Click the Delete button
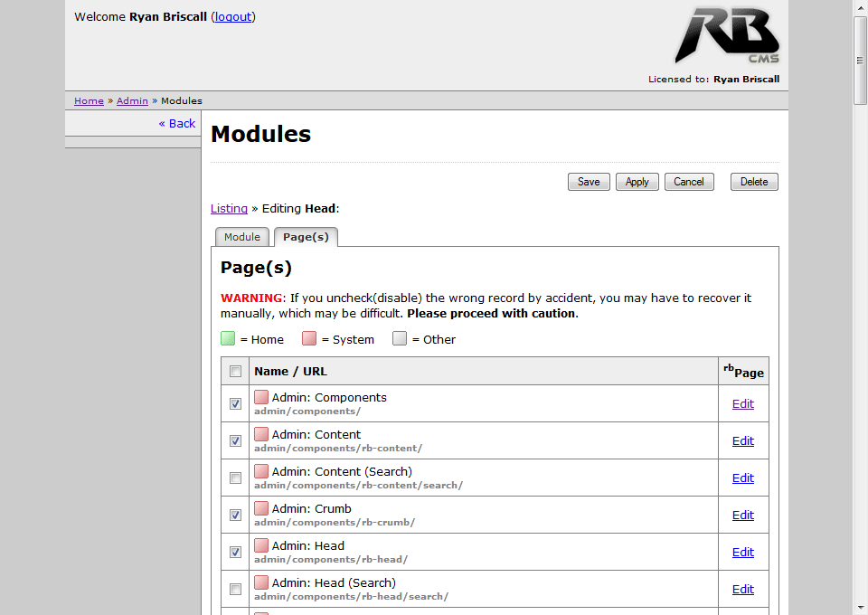Viewport: 868px width, 615px height. pos(753,182)
